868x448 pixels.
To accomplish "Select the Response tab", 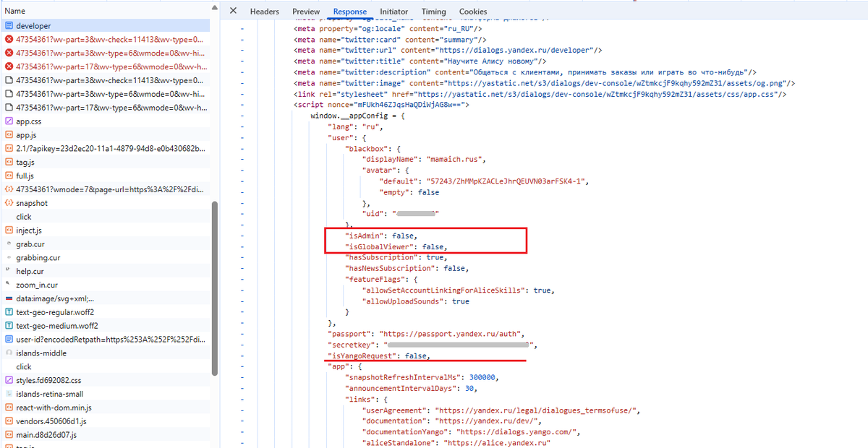I will tap(350, 12).
